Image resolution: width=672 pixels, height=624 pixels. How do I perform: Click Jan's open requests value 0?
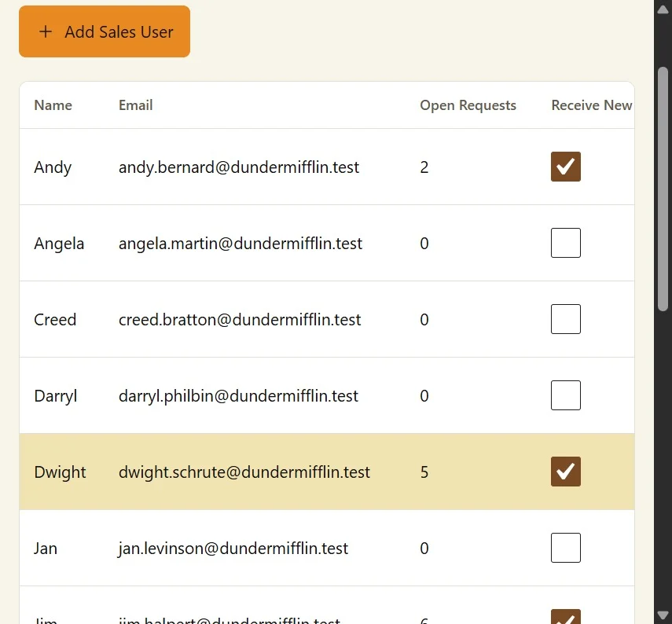point(424,549)
